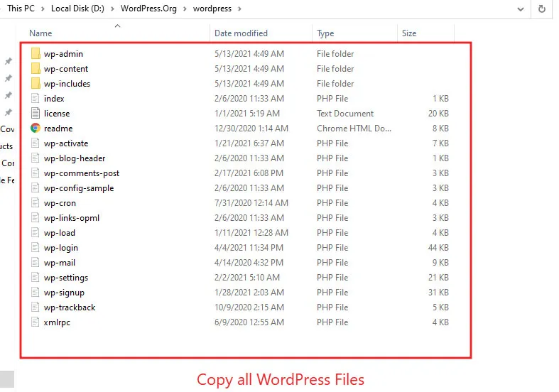Click the wp-load file icon
The height and width of the screenshot is (392, 559).
click(x=36, y=233)
